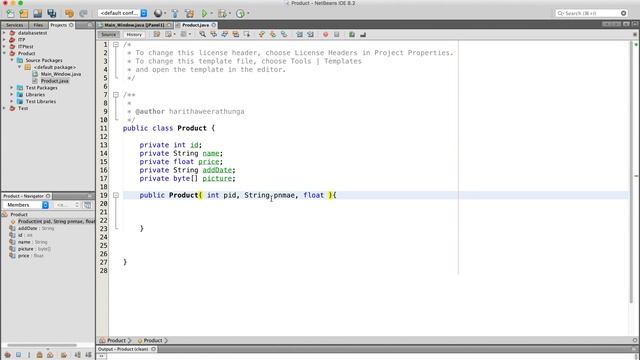
Task: Click the Build Project hammer icon
Action: point(175,13)
